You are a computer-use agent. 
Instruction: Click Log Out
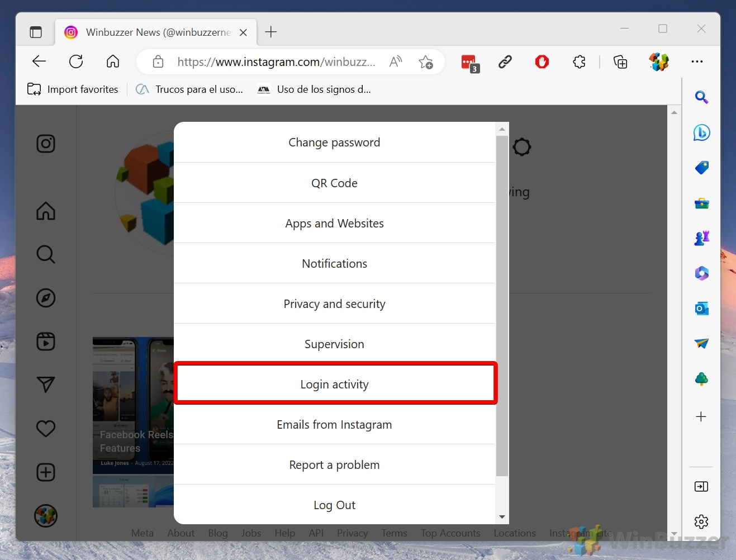(334, 505)
